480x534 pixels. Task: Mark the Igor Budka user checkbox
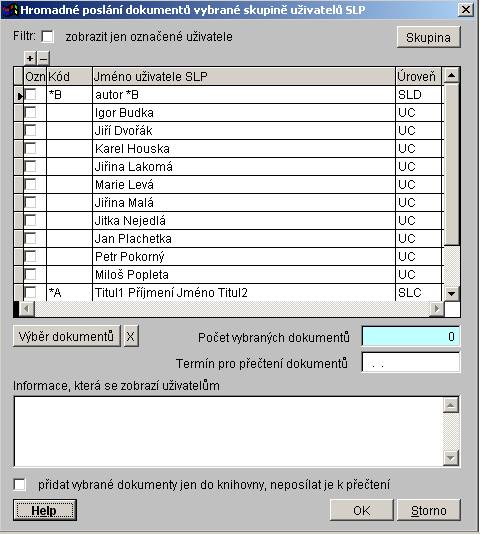[x=31, y=112]
